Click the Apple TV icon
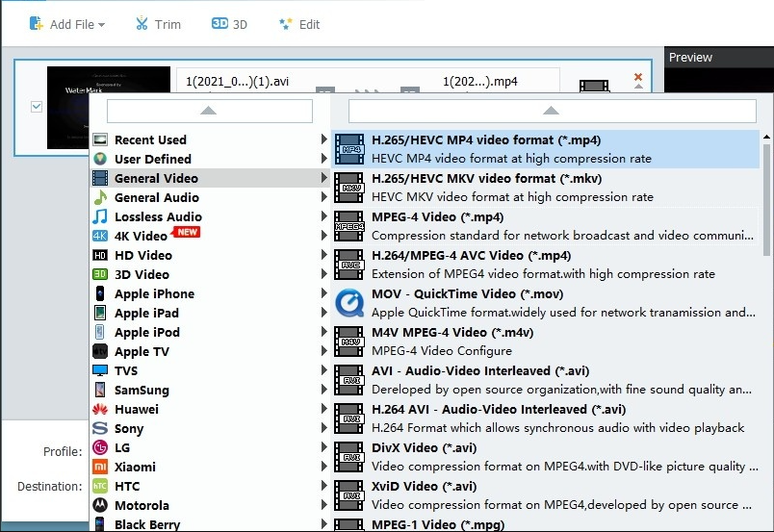This screenshot has width=774, height=532. click(x=100, y=351)
